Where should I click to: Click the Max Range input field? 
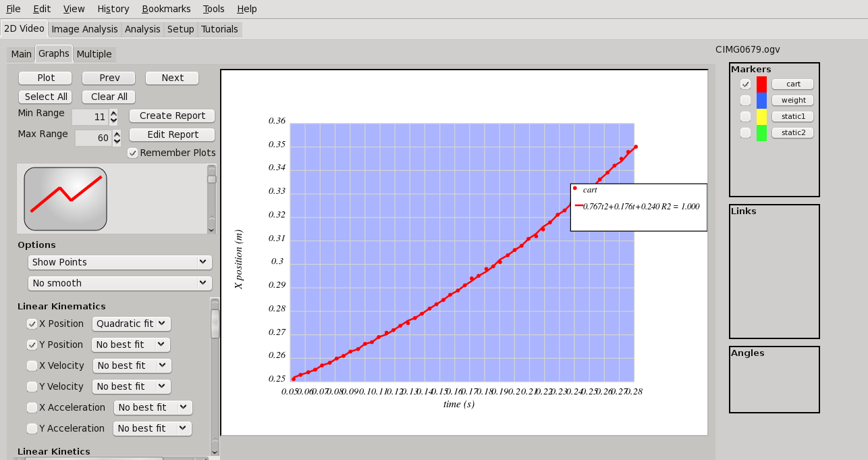92,138
